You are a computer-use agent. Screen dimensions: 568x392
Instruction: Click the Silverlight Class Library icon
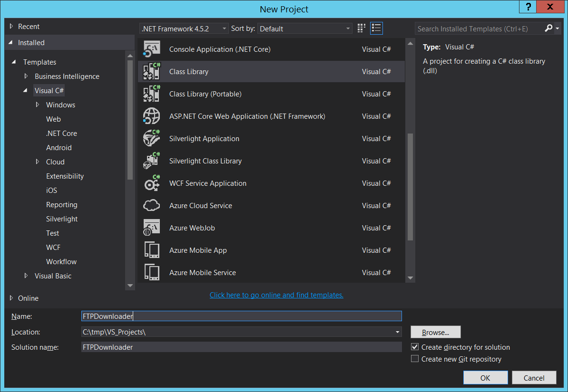tap(151, 161)
